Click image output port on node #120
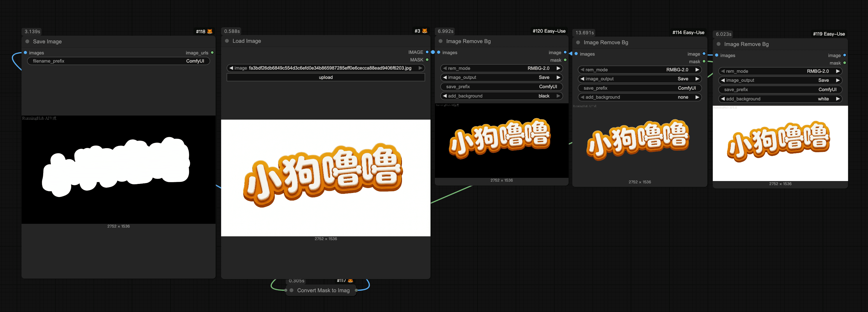The height and width of the screenshot is (312, 868). 565,52
